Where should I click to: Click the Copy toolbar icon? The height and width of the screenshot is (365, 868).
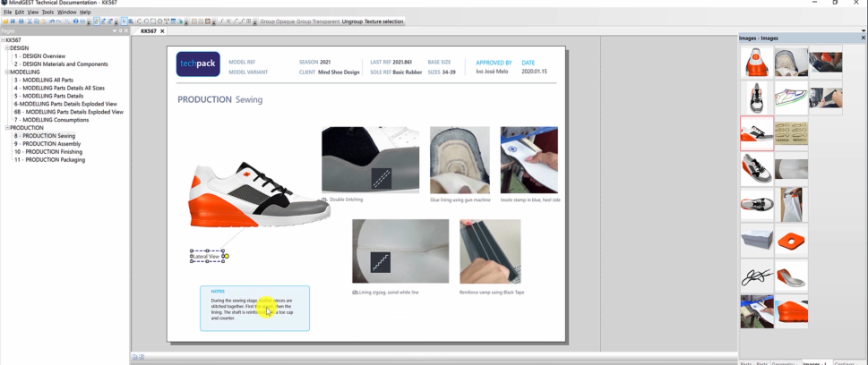click(37, 21)
